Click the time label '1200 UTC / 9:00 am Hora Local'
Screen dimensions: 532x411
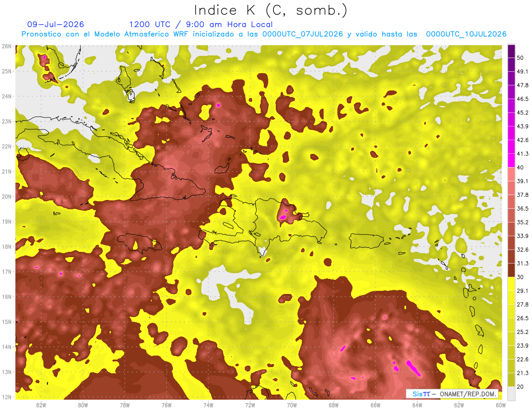pyautogui.click(x=201, y=24)
